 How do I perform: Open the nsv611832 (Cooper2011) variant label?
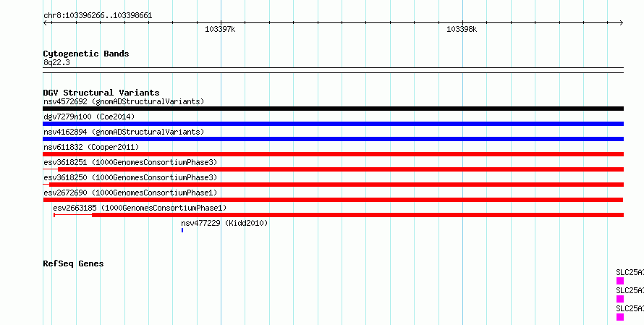(x=91, y=147)
